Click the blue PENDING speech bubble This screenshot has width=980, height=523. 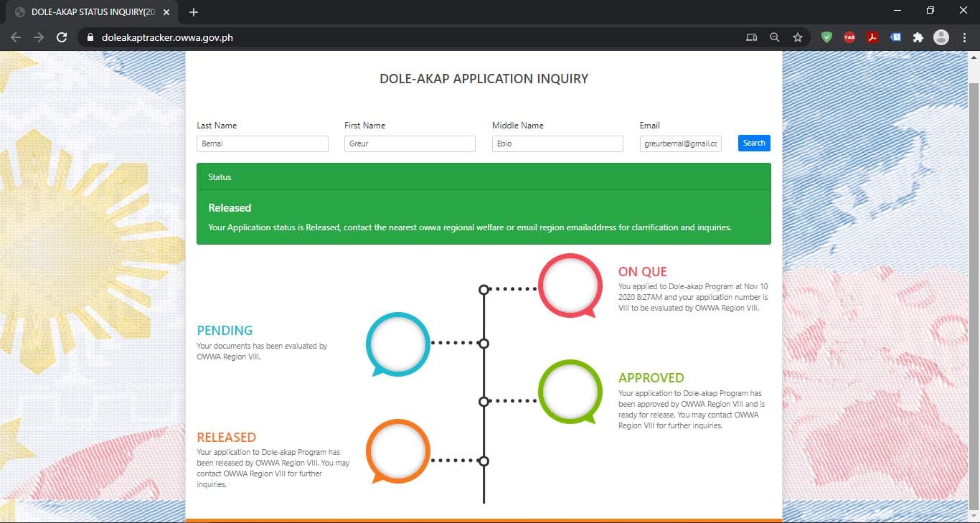coord(398,344)
